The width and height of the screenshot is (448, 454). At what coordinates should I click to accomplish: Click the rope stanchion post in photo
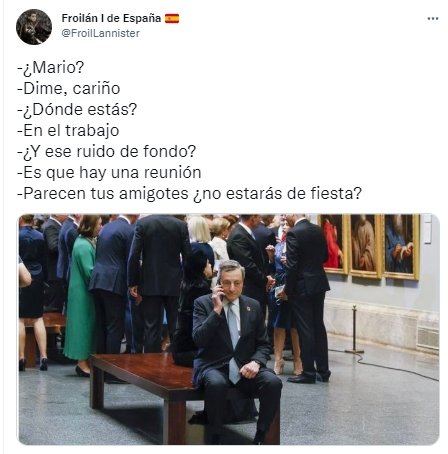(354, 329)
